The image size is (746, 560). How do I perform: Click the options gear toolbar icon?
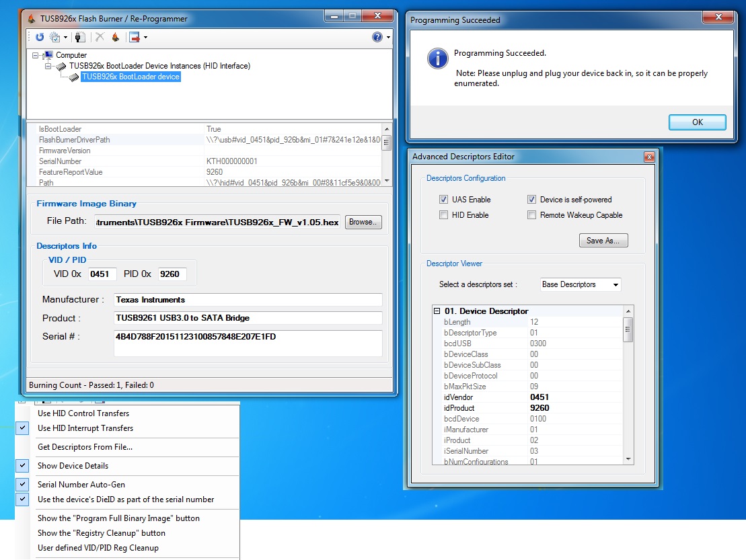[x=55, y=37]
